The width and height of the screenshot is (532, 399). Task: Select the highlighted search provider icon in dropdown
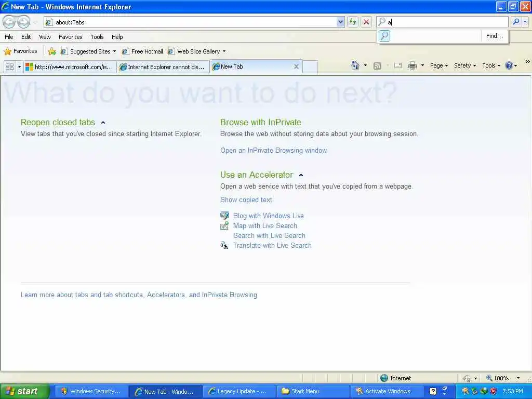(x=384, y=36)
